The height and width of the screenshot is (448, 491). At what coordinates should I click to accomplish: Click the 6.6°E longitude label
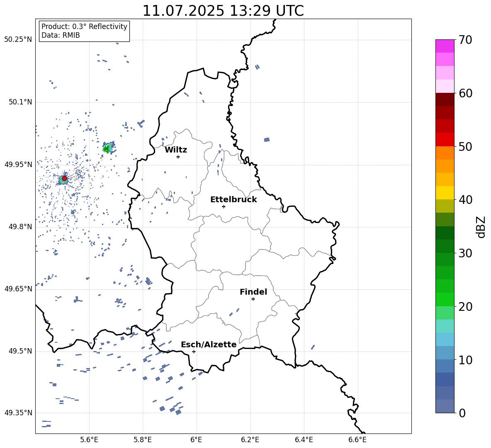click(x=357, y=440)
